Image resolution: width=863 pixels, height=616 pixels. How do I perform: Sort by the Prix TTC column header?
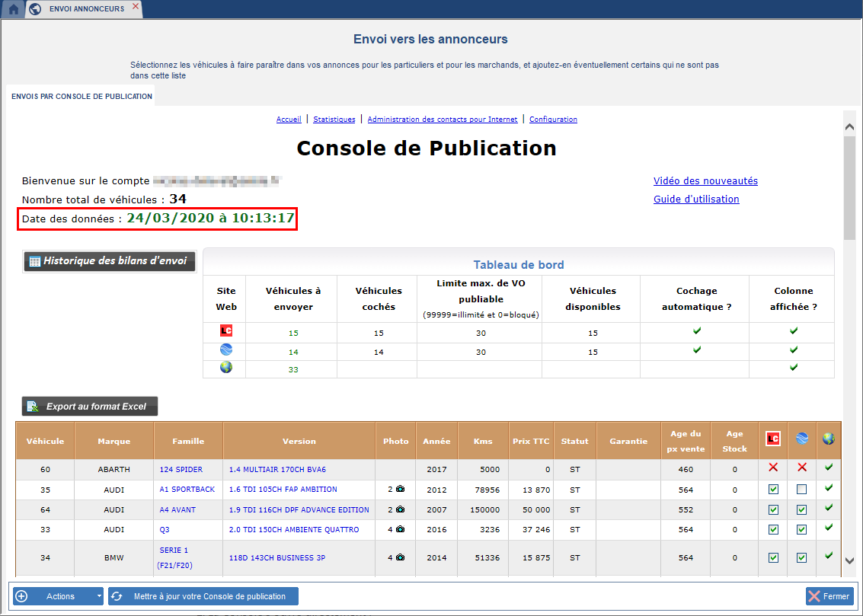pos(531,441)
